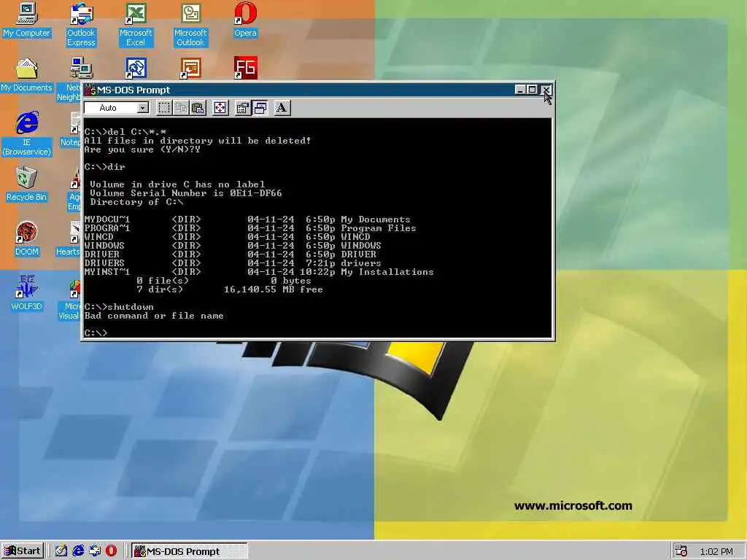
Task: Click the last C:\> prompt line
Action: point(96,332)
